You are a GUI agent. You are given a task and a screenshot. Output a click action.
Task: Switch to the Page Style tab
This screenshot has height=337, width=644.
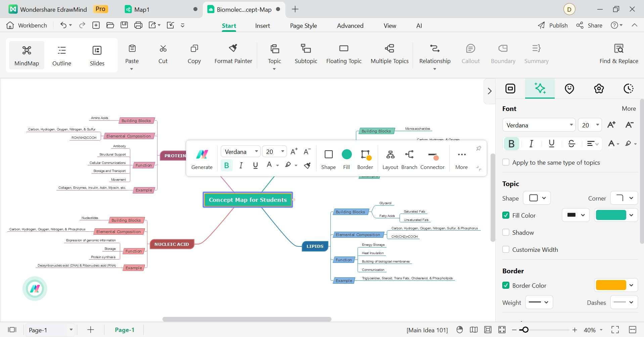click(x=303, y=25)
